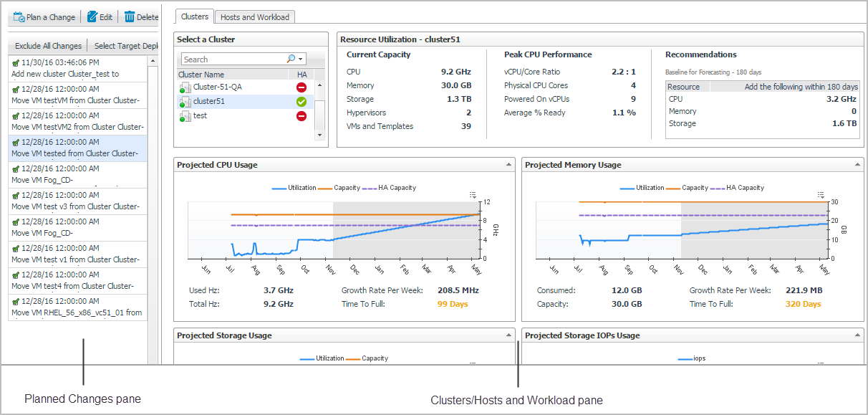Open the Projected Memory Usage chart options icon

click(x=821, y=194)
